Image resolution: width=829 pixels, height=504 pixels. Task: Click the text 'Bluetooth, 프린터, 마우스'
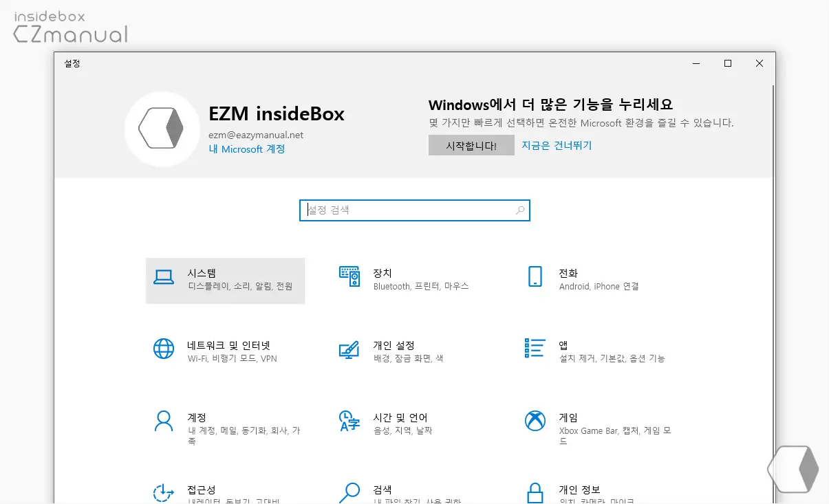tap(421, 286)
